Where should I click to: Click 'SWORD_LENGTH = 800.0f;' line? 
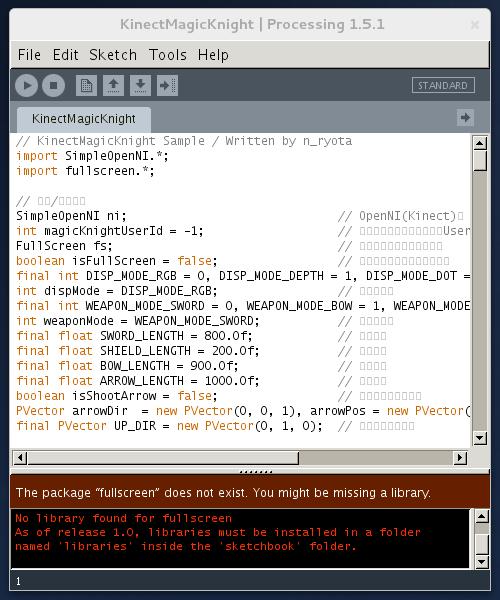tap(134, 336)
